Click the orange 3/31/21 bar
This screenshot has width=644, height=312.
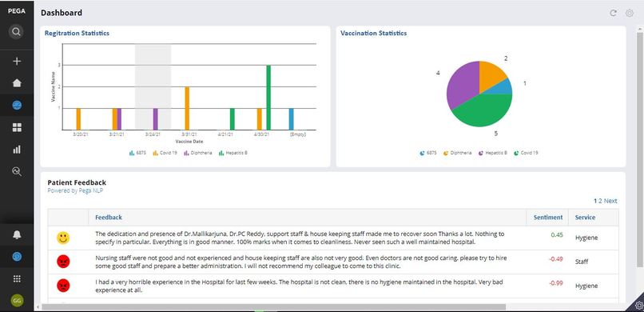pyautogui.click(x=187, y=109)
